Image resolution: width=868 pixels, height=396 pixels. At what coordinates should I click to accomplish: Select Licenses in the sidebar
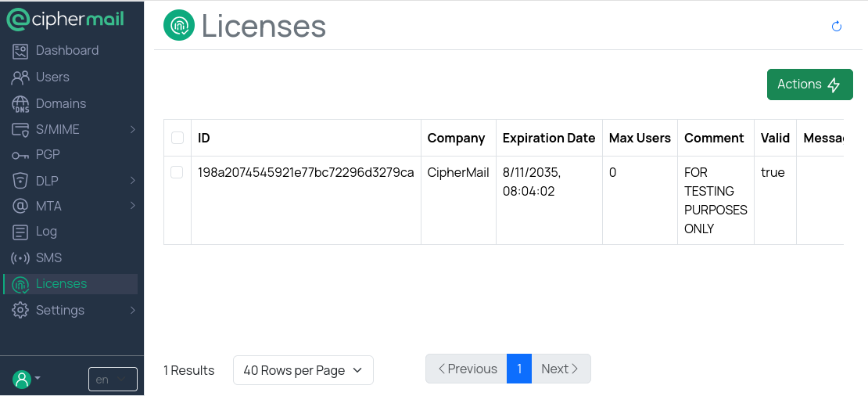61,284
